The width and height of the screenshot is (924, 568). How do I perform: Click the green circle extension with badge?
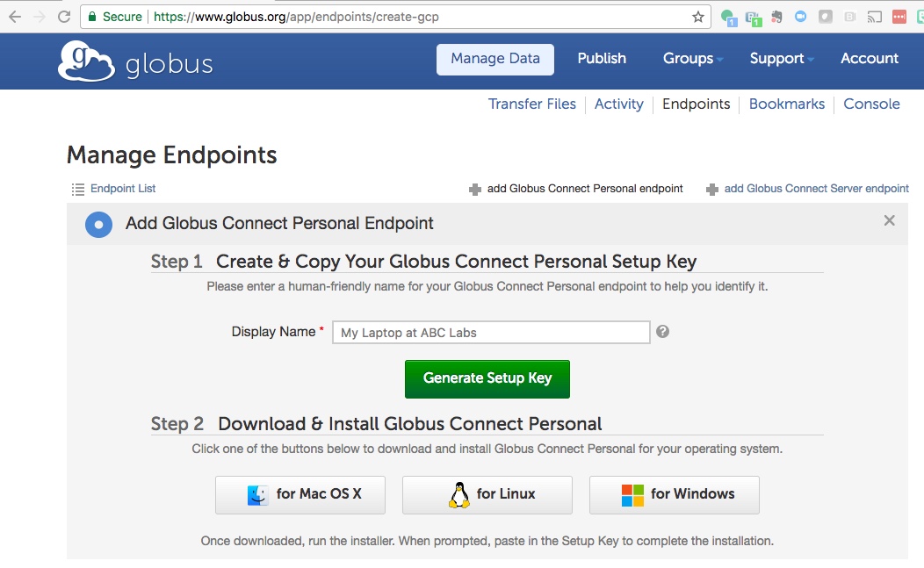[x=728, y=17]
